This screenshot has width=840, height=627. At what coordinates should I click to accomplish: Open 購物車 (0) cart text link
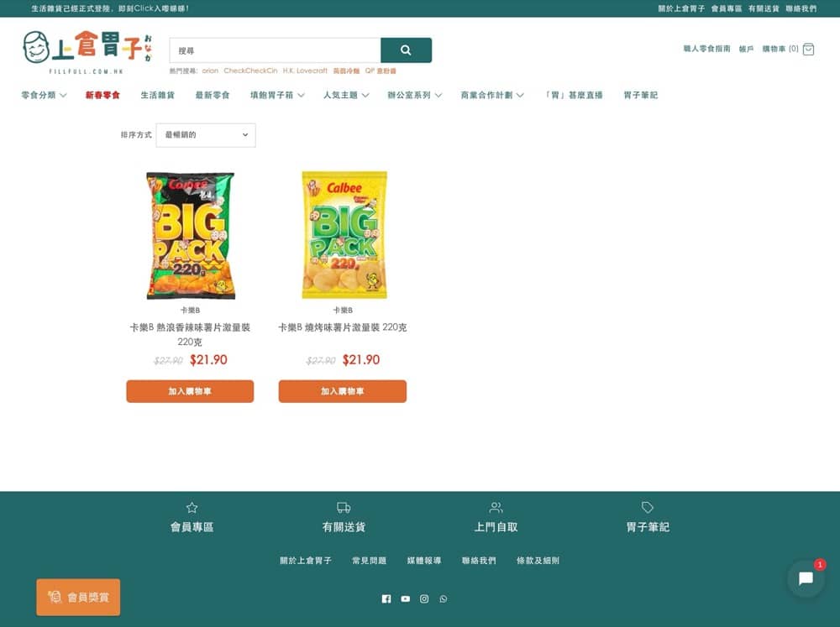780,49
